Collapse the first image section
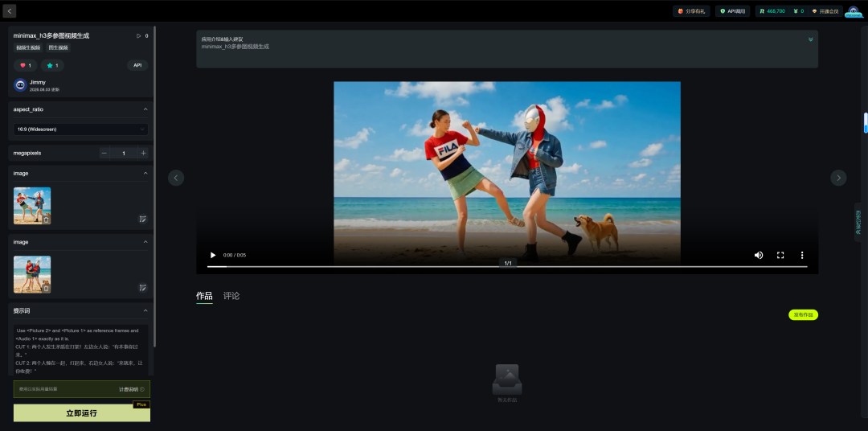The image size is (868, 431). pos(145,174)
